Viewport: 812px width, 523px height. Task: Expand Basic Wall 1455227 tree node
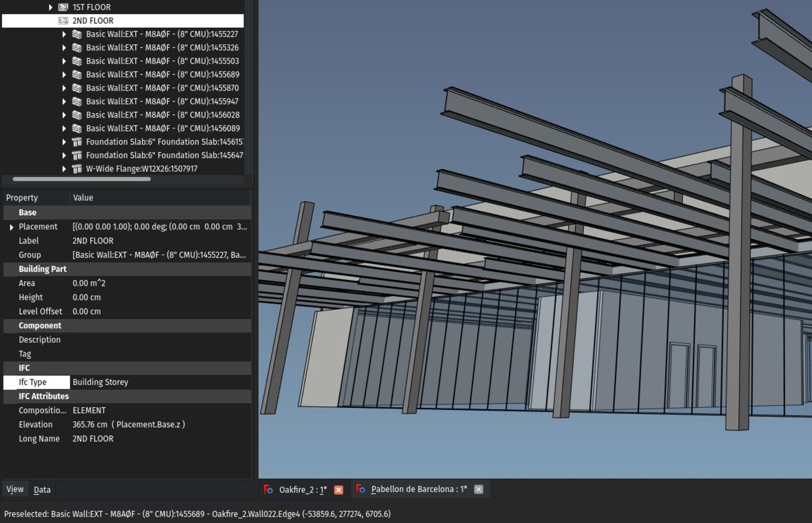click(x=64, y=34)
